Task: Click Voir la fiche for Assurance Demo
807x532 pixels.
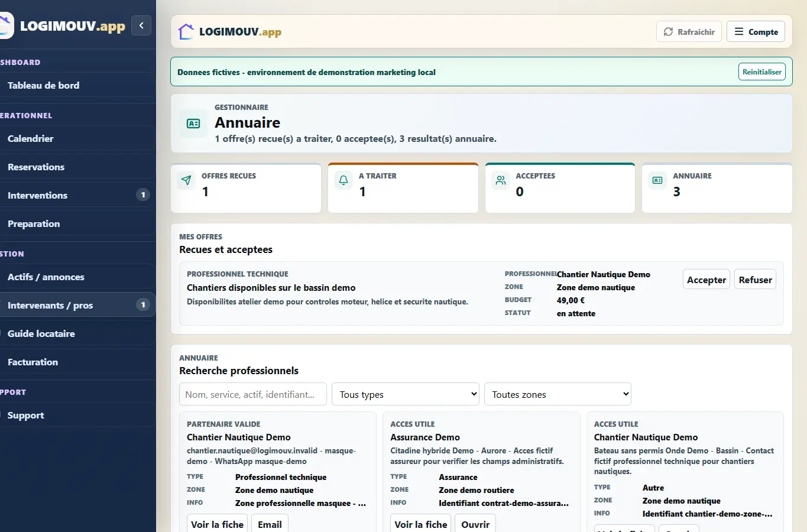Action: [421, 524]
